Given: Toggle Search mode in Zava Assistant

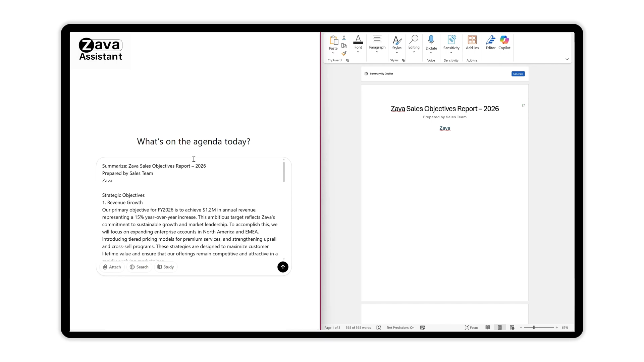Looking at the screenshot, I should [139, 267].
